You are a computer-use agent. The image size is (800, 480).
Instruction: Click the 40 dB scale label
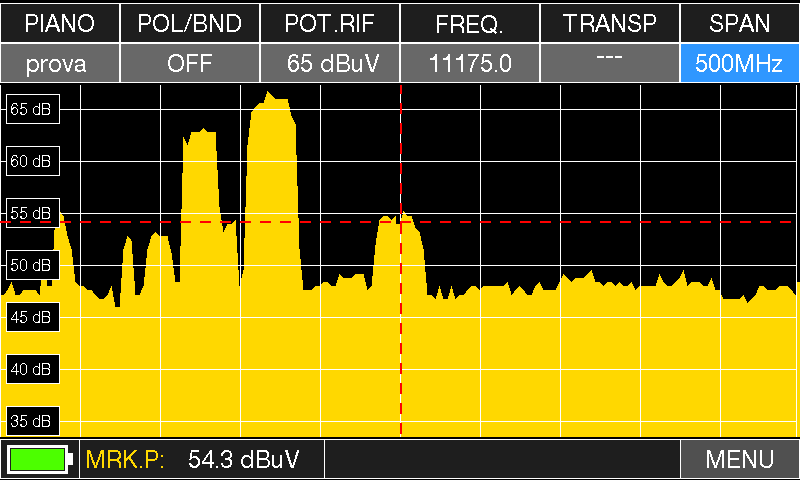coord(33,369)
